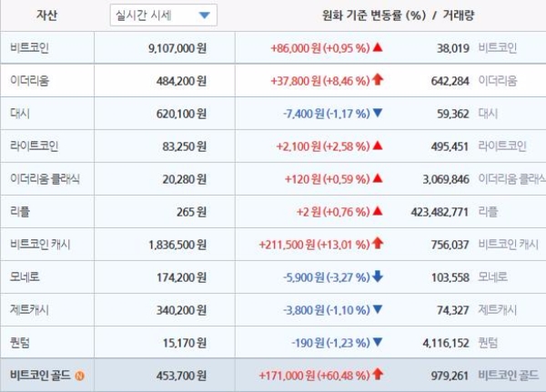Click the change +120 원 (+0.59 %)
This screenshot has width=546, height=392.
[x=328, y=179]
